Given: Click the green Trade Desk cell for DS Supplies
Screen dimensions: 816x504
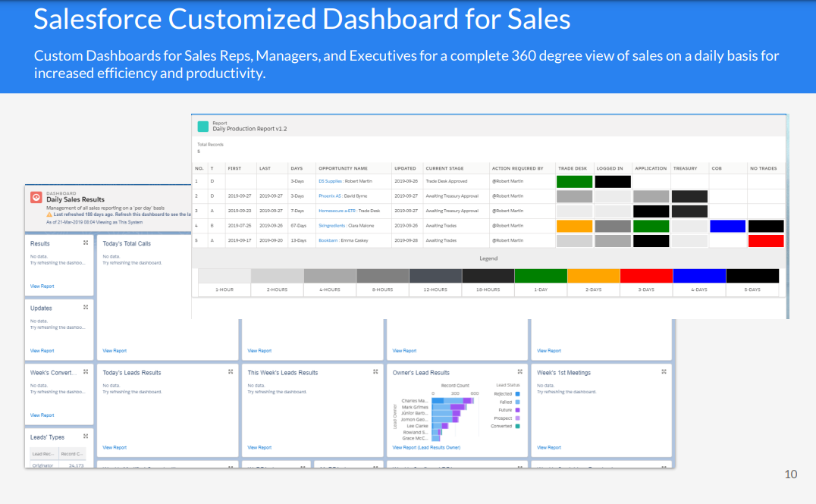Looking at the screenshot, I should tap(575, 182).
